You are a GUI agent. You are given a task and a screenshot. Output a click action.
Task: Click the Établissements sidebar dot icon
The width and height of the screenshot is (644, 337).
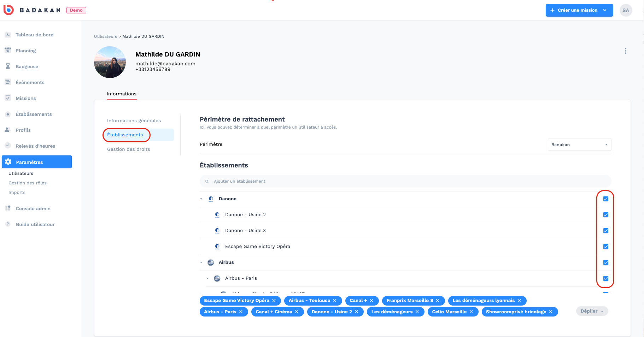(x=8, y=114)
